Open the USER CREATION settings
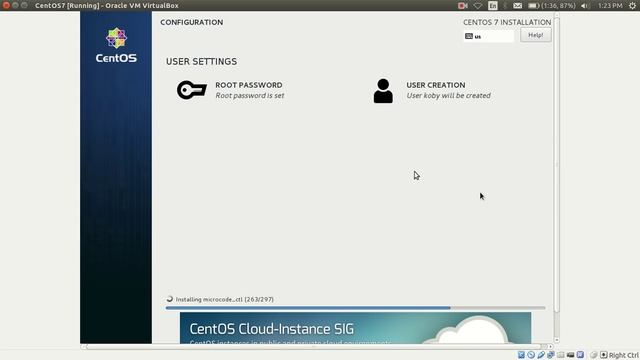 (x=432, y=90)
